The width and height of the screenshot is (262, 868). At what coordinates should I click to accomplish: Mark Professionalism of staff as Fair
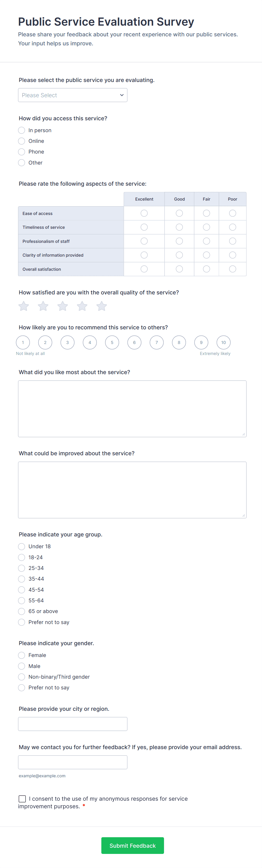pos(207,241)
